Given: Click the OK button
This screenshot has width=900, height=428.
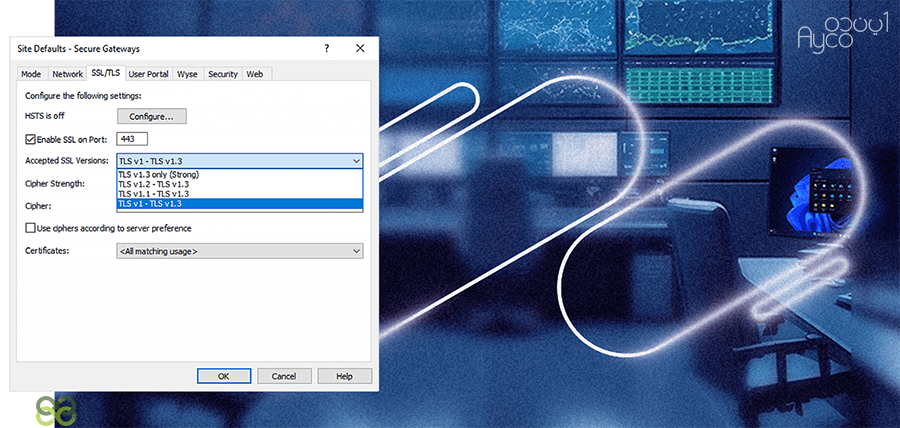Looking at the screenshot, I should (224, 376).
